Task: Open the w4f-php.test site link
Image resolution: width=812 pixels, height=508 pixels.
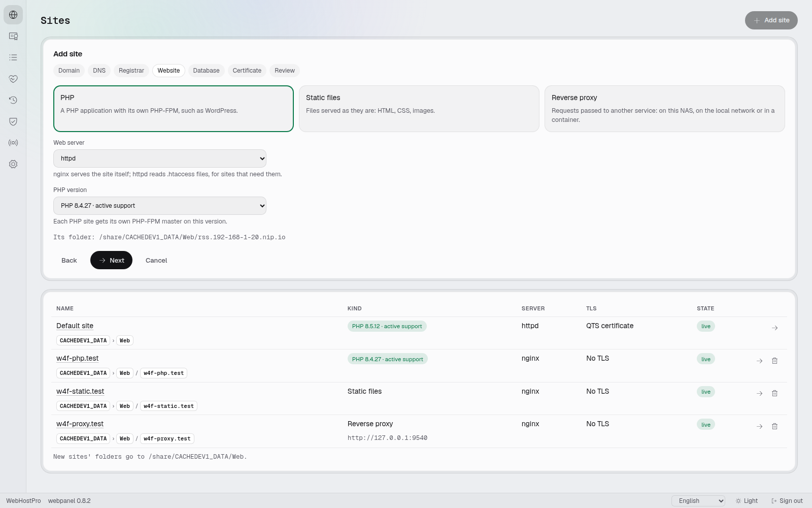Action: [x=78, y=358]
